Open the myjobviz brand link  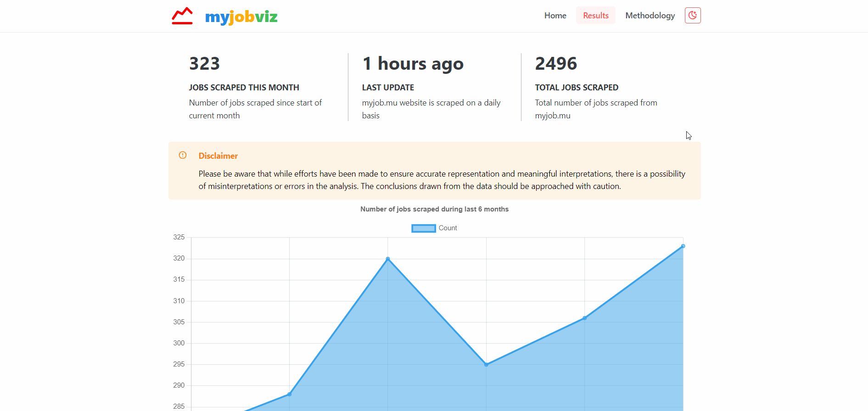pyautogui.click(x=241, y=17)
